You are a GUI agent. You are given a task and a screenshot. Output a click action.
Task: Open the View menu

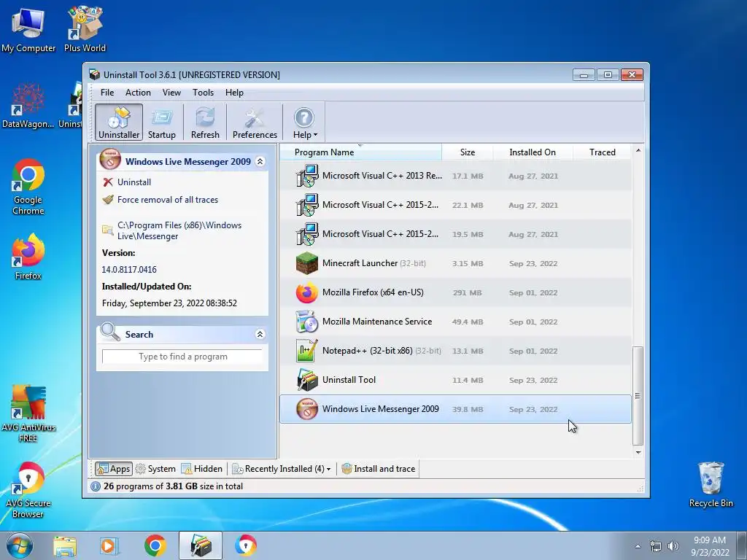171,93
